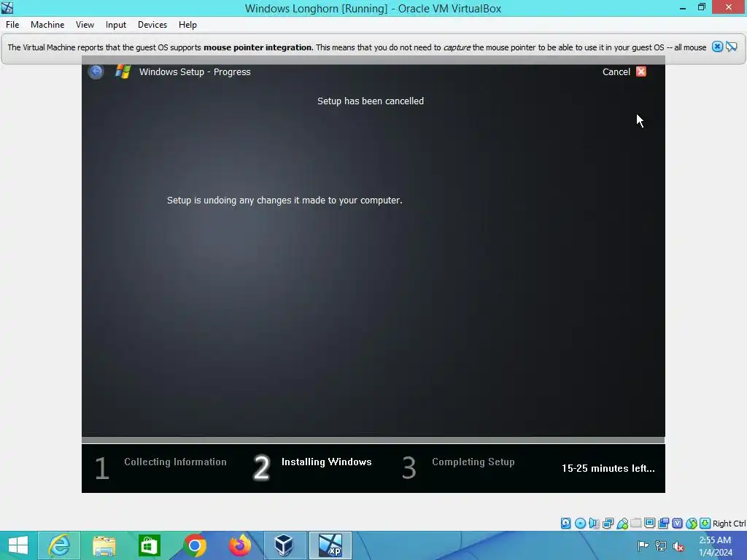Click the back arrow in Windows Setup

point(96,71)
